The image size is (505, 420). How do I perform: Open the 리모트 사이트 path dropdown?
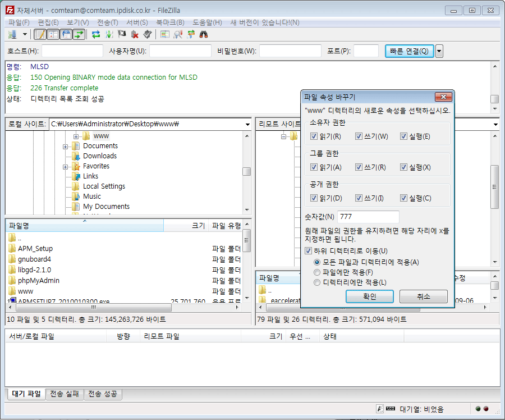(495, 125)
